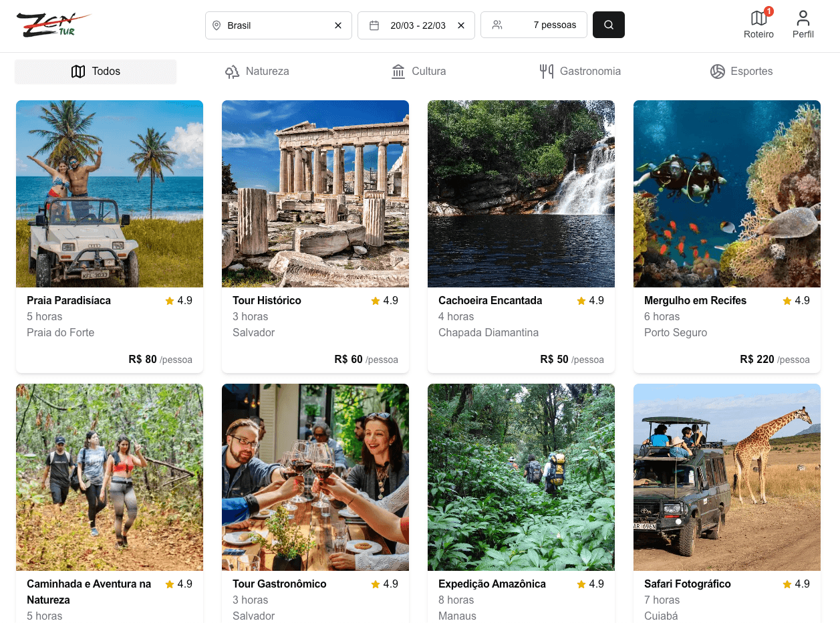Open the calendar date picker

click(x=374, y=25)
